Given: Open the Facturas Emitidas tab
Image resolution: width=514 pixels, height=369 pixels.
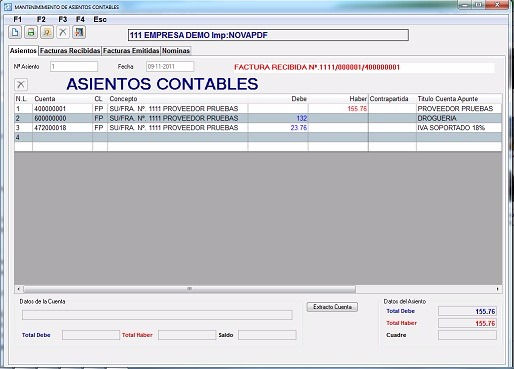Looking at the screenshot, I should pyautogui.click(x=131, y=51).
